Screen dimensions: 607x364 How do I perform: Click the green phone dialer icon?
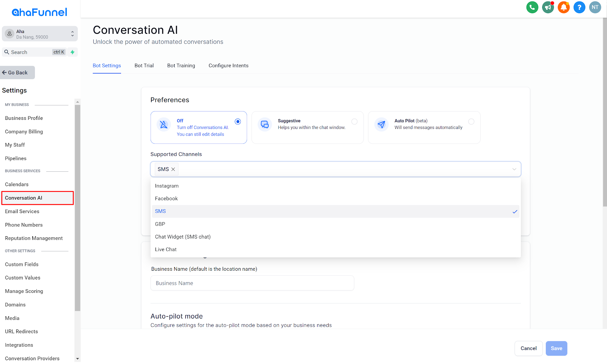[532, 7]
